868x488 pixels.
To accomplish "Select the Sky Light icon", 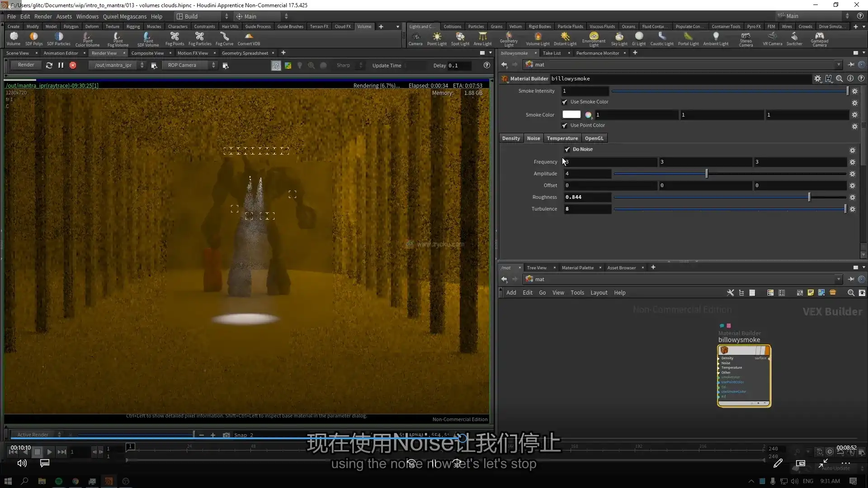I will click(x=619, y=38).
